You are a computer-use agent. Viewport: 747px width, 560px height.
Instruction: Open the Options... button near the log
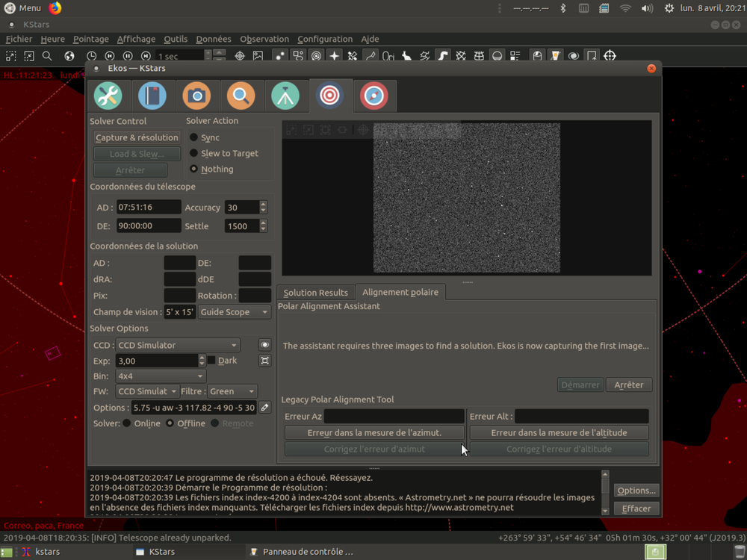click(636, 491)
